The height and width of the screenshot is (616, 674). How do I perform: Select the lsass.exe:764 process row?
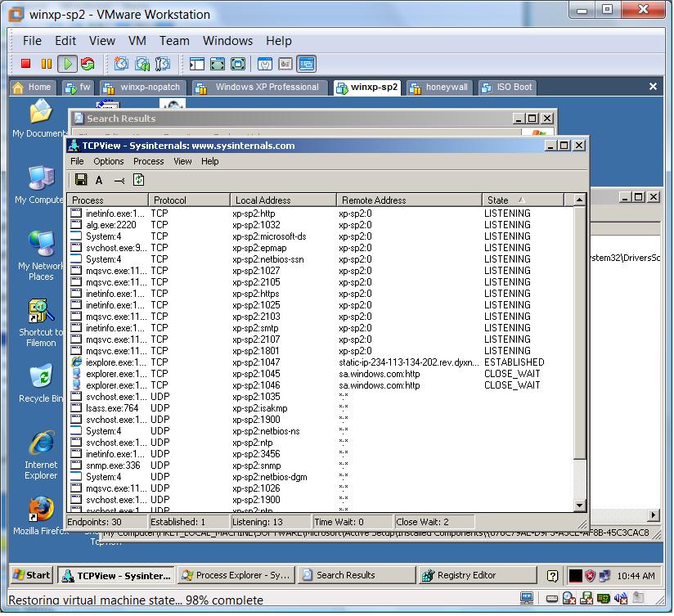tap(321, 408)
